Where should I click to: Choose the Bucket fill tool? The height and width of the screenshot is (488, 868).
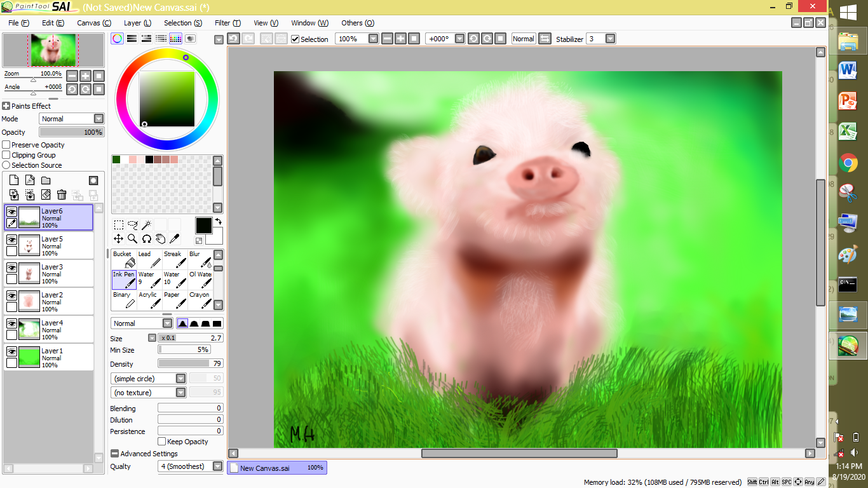pyautogui.click(x=124, y=259)
